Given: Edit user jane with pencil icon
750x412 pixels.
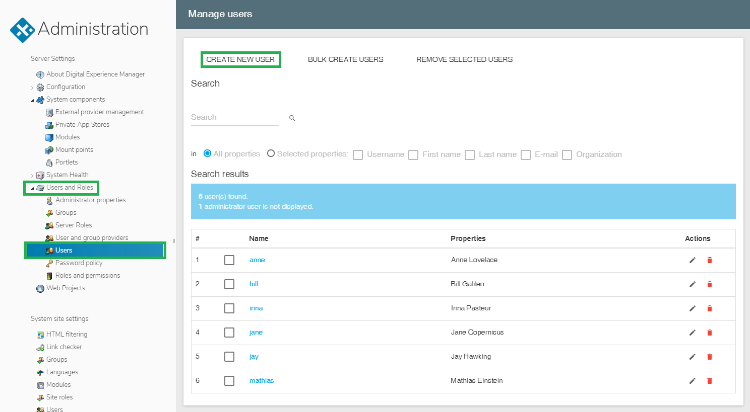Looking at the screenshot, I should click(x=692, y=333).
